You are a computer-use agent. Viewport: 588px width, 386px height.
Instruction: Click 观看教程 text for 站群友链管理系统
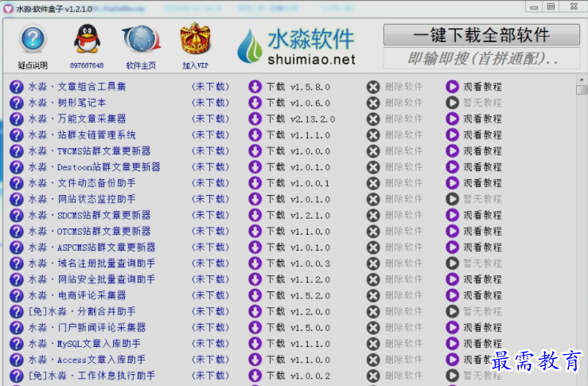[x=483, y=135]
